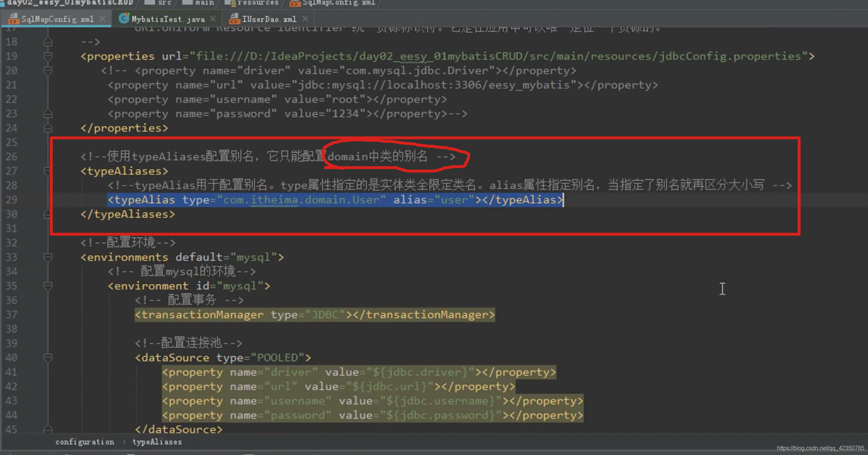Click the ${jdbc.username} property value

(x=441, y=401)
